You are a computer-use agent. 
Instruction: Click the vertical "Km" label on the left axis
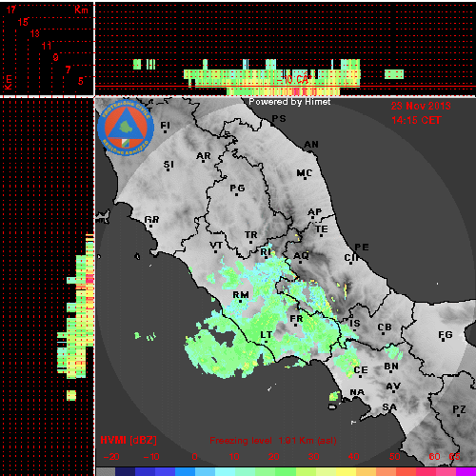pyautogui.click(x=8, y=83)
